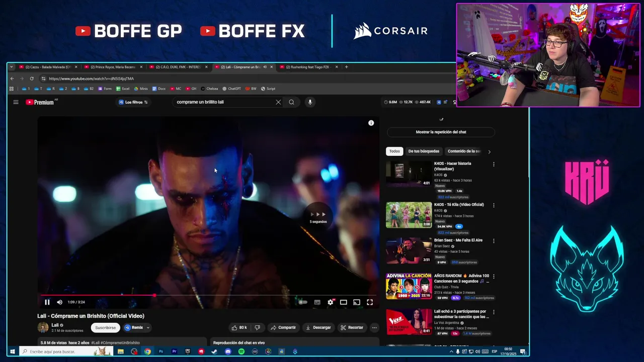
Task: Open Adivina la canción quiz thumbnail
Action: click(x=409, y=286)
